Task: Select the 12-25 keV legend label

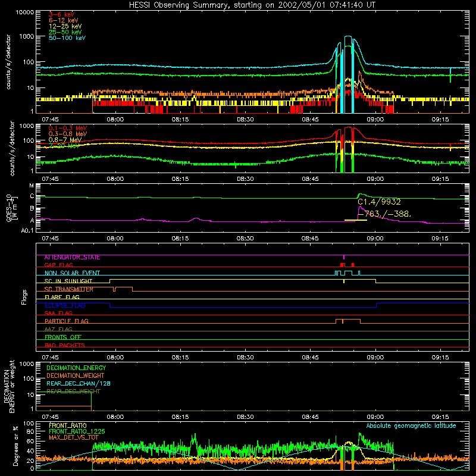Action: [x=65, y=26]
